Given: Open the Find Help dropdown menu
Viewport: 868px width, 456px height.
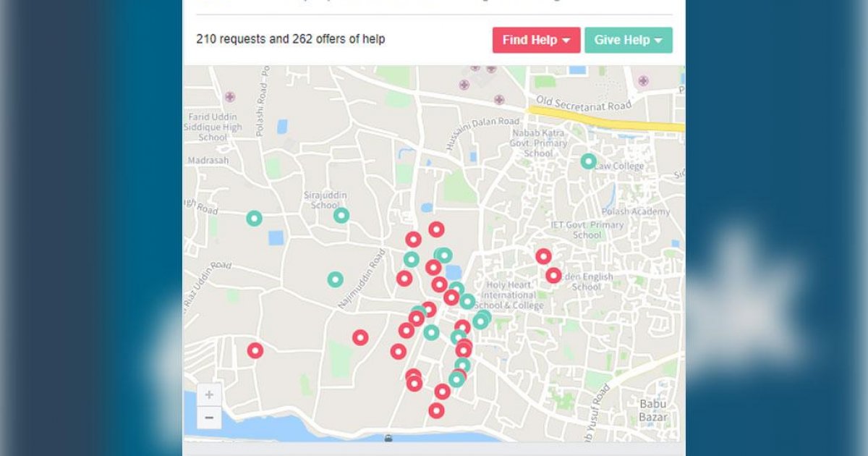Looking at the screenshot, I should pos(535,41).
